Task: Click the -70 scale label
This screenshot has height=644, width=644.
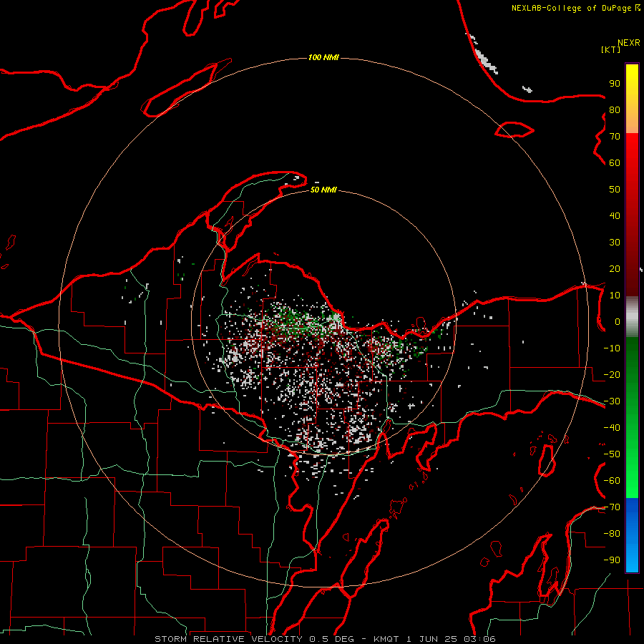Action: 612,507
